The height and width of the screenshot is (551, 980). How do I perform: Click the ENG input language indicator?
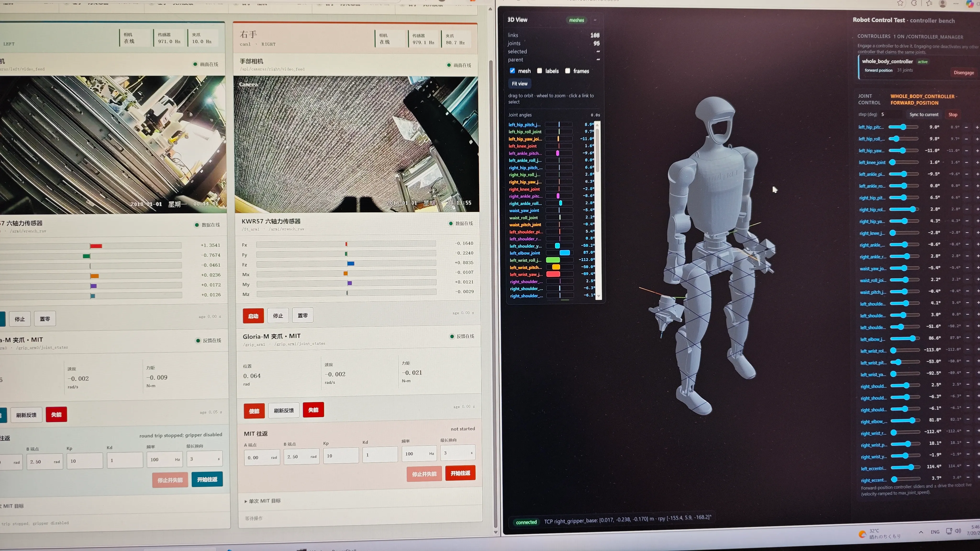pos(935,532)
